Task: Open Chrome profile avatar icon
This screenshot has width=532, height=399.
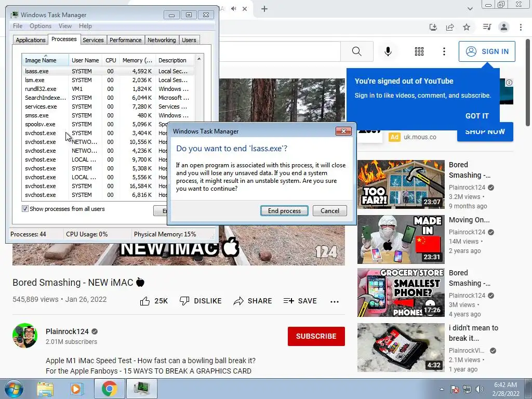Action: pos(504,27)
